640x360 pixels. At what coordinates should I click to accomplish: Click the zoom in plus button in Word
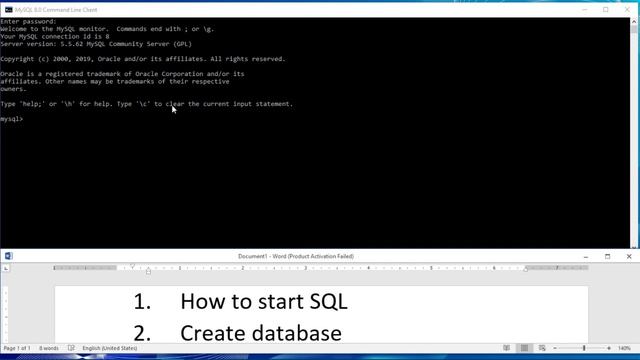point(609,348)
